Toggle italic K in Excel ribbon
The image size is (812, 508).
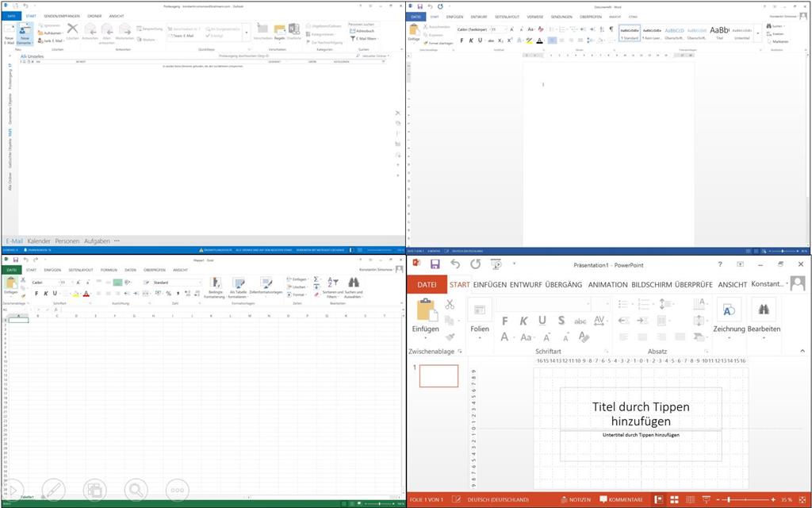45,294
